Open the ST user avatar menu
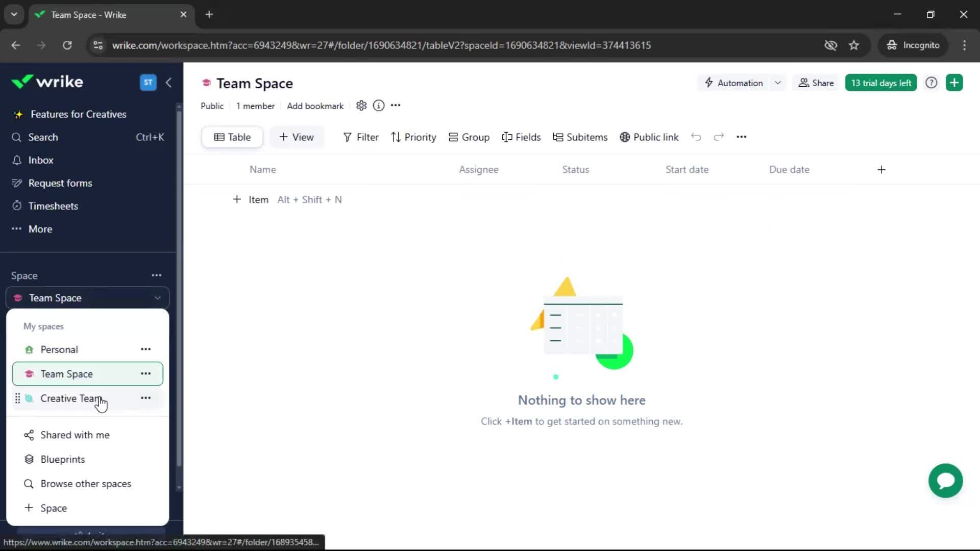 [x=148, y=82]
